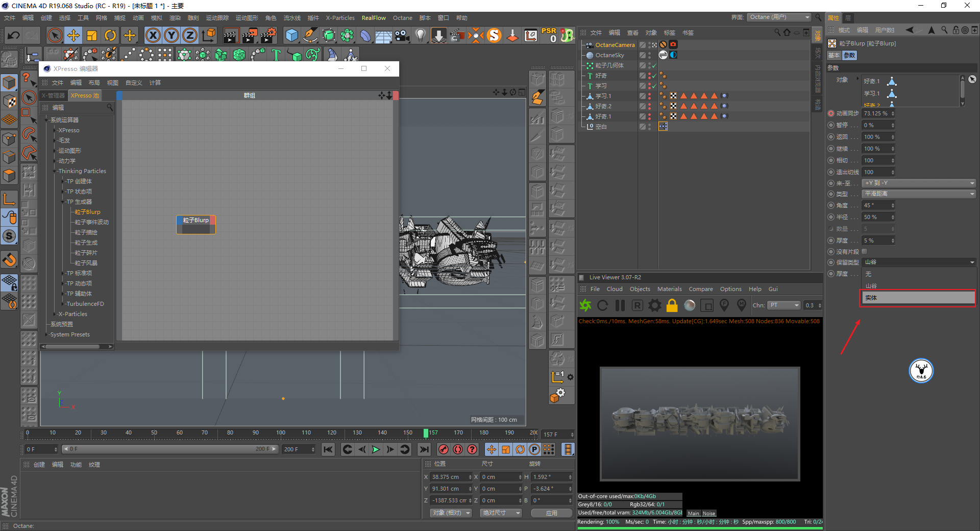The width and height of the screenshot is (980, 531).
Task: Open Octane Live Viewer settings gear
Action: coord(654,305)
